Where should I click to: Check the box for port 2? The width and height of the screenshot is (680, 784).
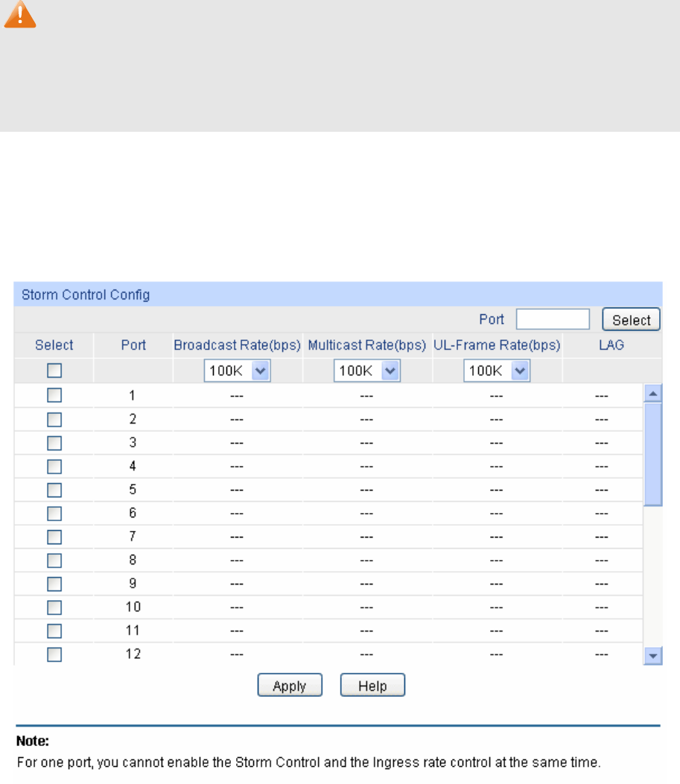click(54, 419)
